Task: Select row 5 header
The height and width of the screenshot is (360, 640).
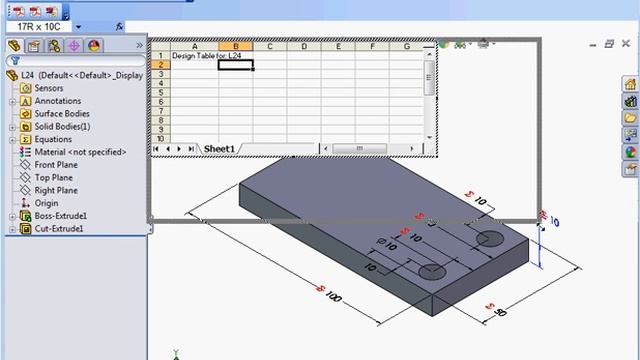Action: click(161, 92)
